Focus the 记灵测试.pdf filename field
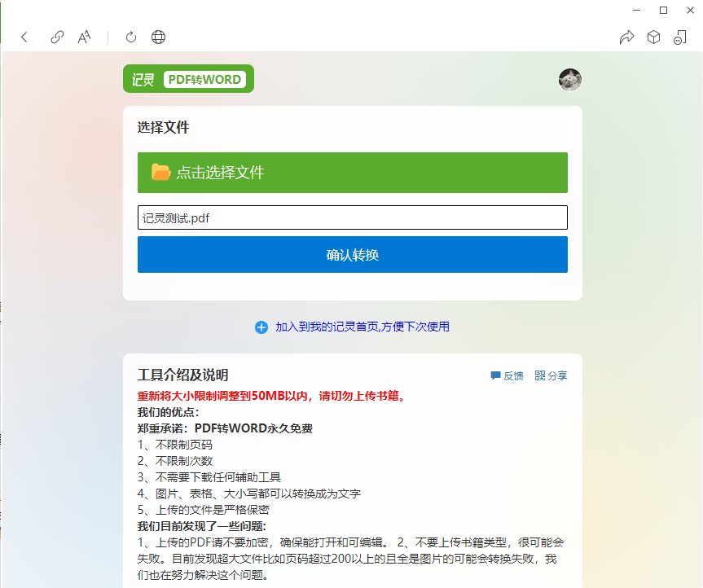This screenshot has width=703, height=588. click(353, 217)
